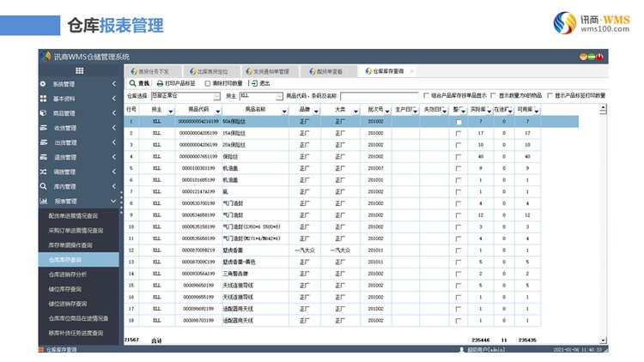Click the 退货管理 sidebar icon
644x362 pixels.
pyautogui.click(x=43, y=157)
